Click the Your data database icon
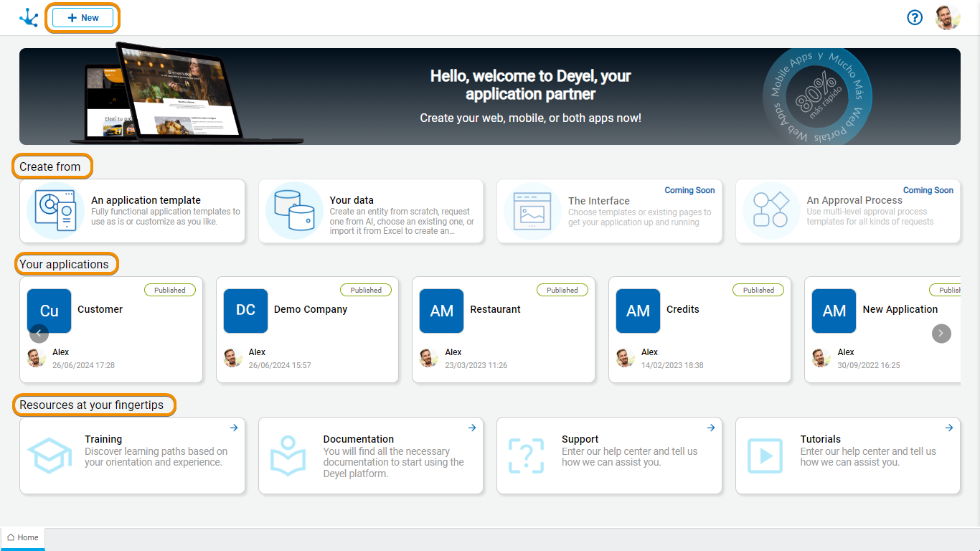This screenshot has height=551, width=980. pyautogui.click(x=294, y=211)
